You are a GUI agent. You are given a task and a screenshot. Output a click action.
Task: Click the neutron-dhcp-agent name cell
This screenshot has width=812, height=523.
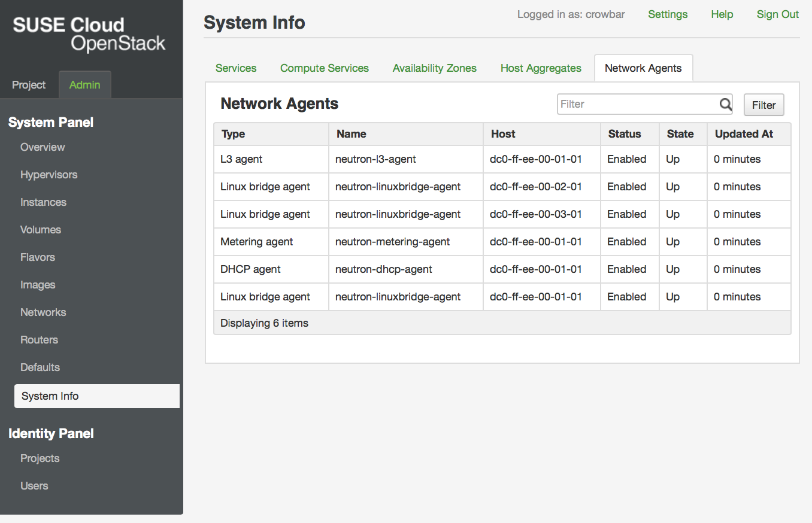[x=406, y=269]
